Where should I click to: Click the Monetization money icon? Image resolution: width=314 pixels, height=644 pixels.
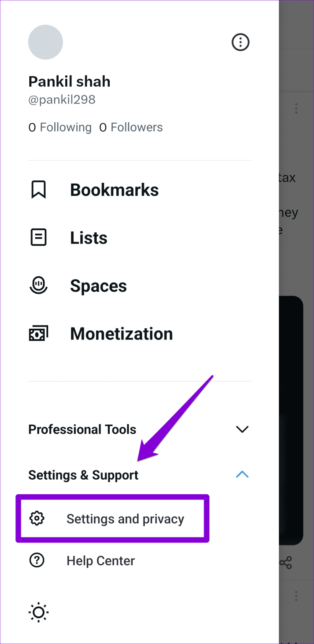click(39, 333)
